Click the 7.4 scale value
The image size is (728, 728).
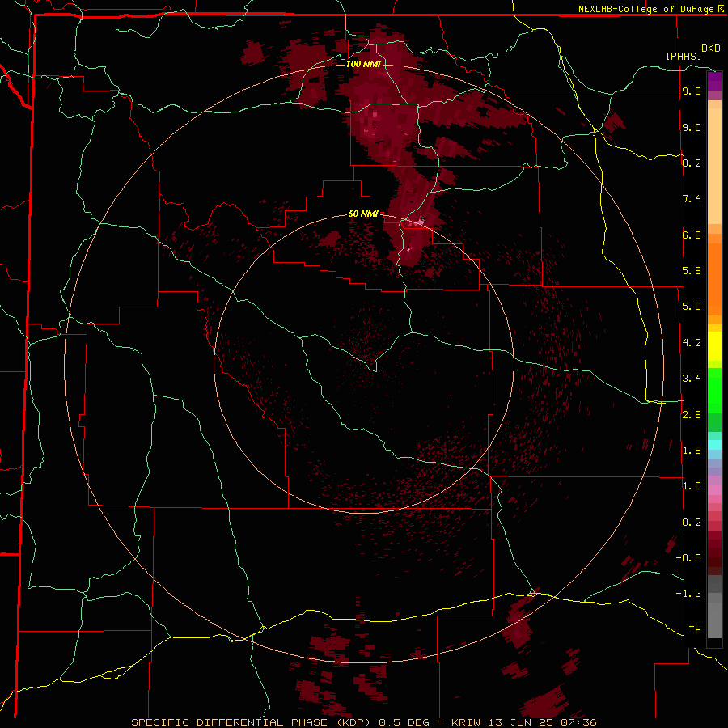(692, 199)
